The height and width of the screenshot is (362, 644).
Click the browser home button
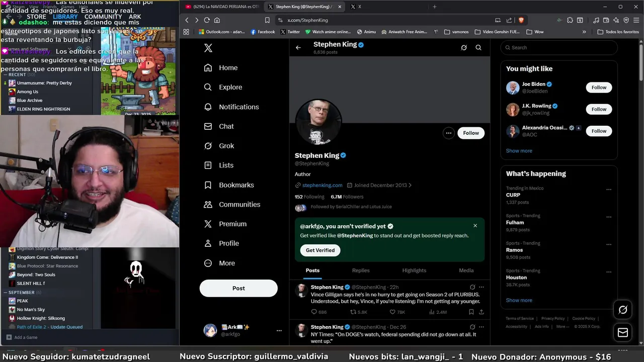[217, 20]
